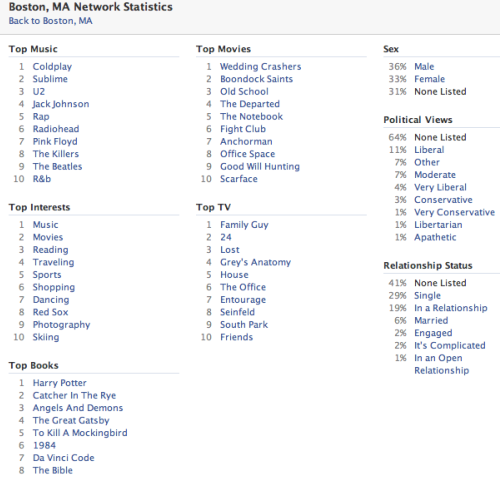500x478 pixels.
Task: Select The Departed in Top Movies
Action: pos(250,104)
